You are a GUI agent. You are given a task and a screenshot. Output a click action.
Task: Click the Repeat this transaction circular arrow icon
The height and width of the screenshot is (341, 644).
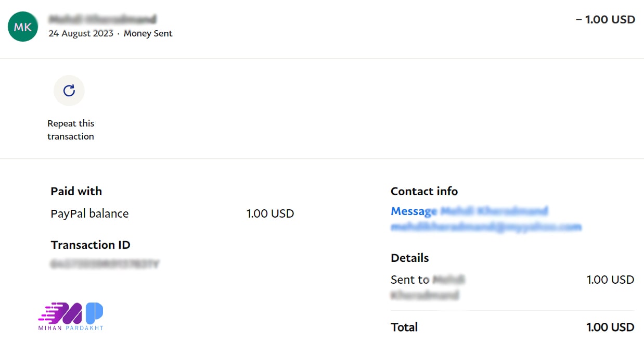(69, 91)
